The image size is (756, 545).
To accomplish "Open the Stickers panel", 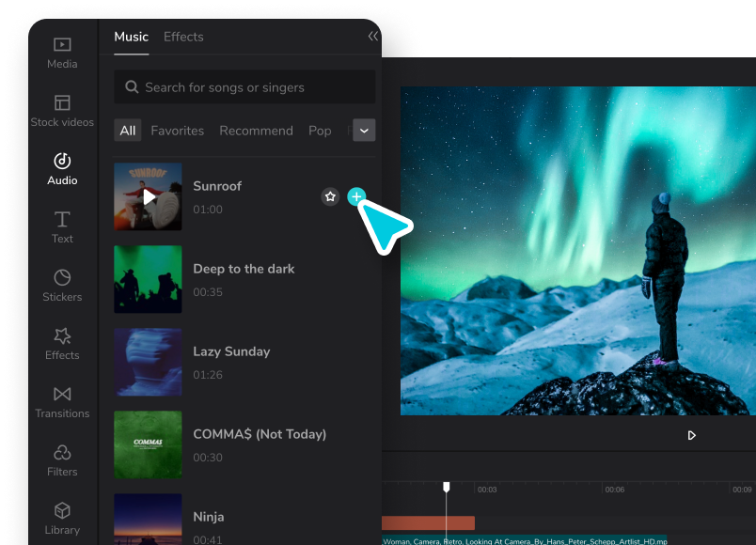I will [x=62, y=286].
